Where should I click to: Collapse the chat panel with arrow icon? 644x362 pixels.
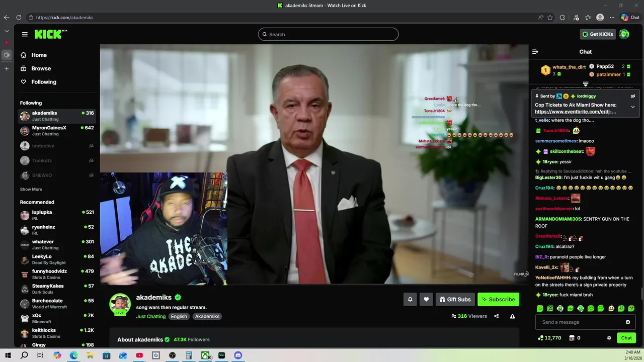click(535, 52)
